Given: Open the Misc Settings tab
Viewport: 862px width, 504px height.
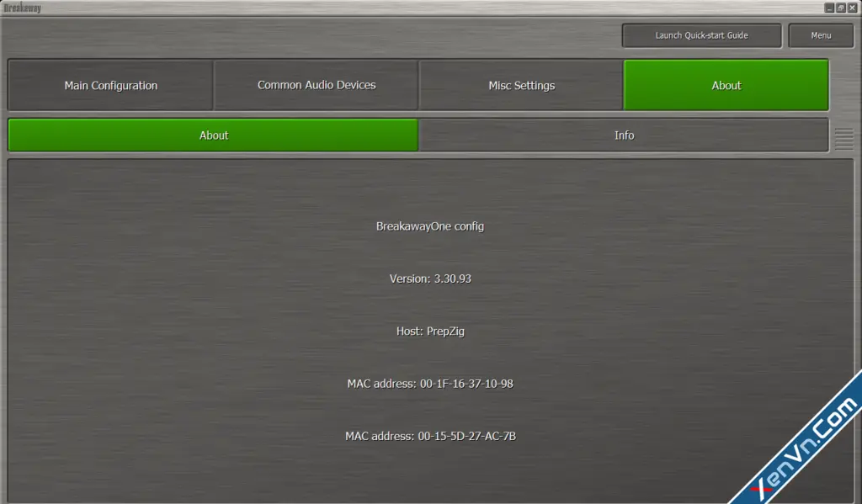Looking at the screenshot, I should (521, 85).
